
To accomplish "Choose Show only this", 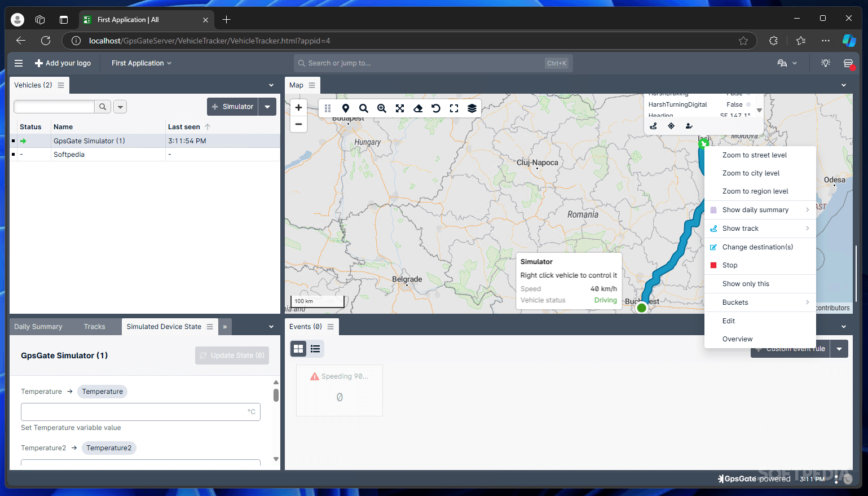I will 760,284.
